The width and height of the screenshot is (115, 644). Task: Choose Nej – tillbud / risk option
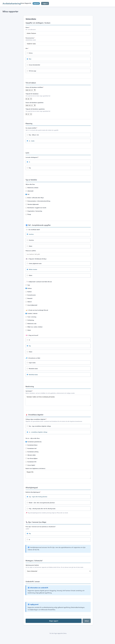58,135
